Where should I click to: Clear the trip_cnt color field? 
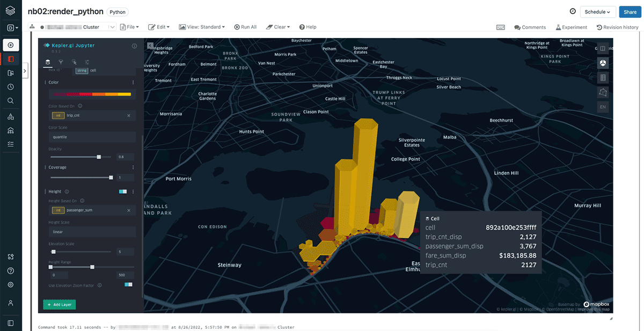[129, 115]
